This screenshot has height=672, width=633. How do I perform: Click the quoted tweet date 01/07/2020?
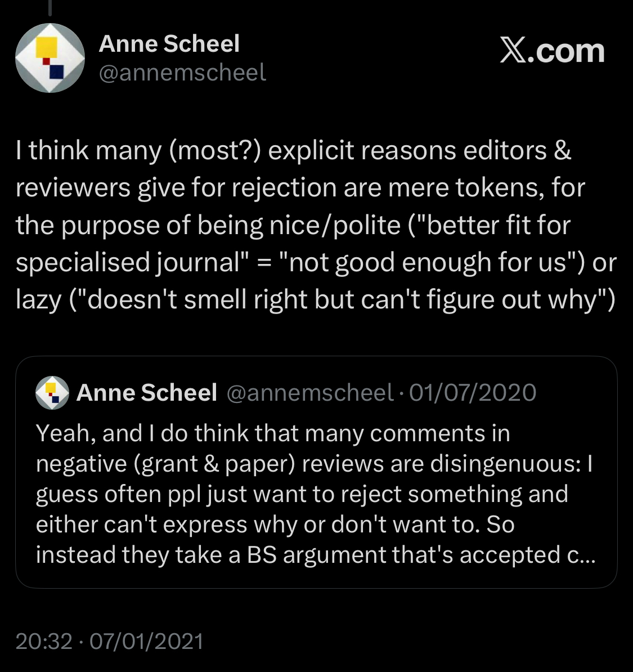pos(473,393)
